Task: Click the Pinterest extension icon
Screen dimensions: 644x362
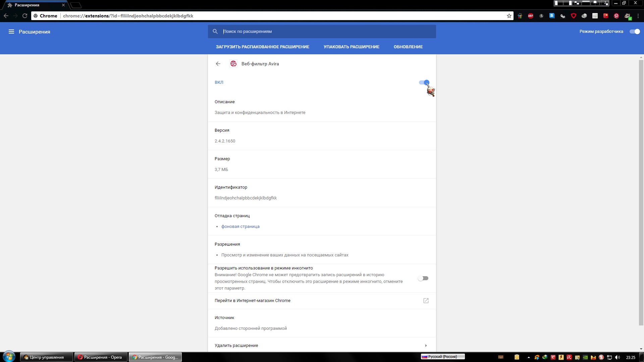Action: (616, 16)
